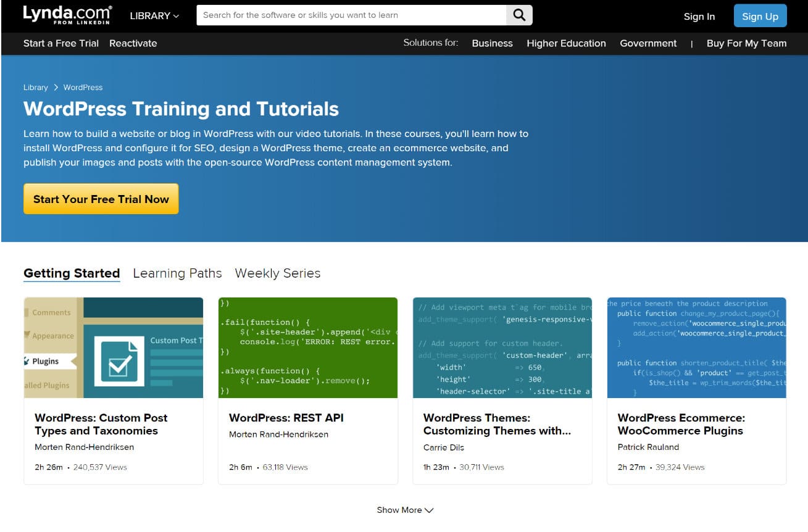
Task: Click Start a Free Trial
Action: [60, 43]
